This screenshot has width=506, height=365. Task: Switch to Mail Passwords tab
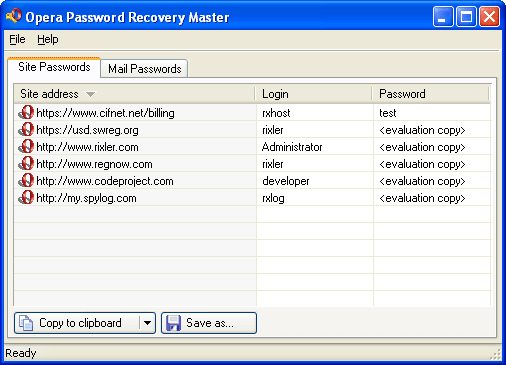tap(144, 69)
